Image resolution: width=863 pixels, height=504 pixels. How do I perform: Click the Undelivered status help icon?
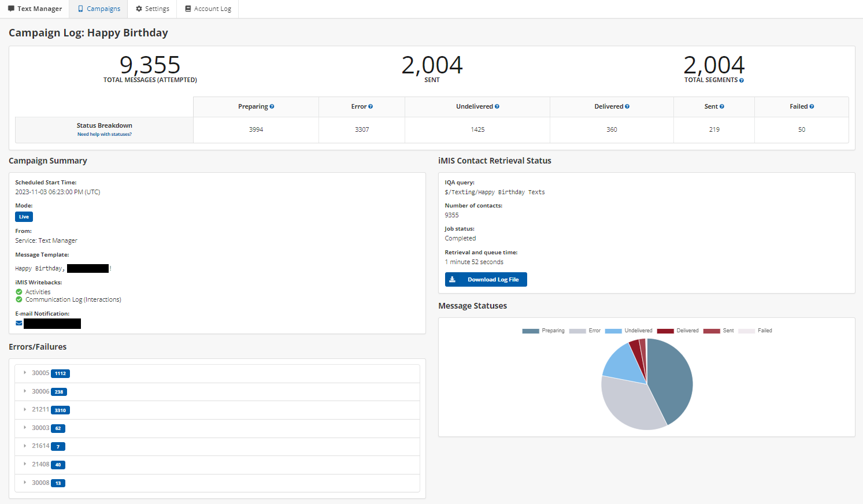(497, 107)
